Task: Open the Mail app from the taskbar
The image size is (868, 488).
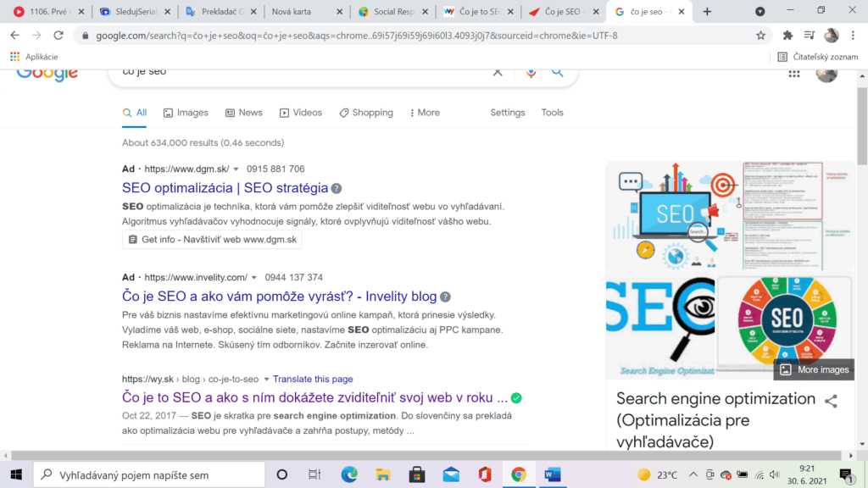Action: pyautogui.click(x=451, y=474)
